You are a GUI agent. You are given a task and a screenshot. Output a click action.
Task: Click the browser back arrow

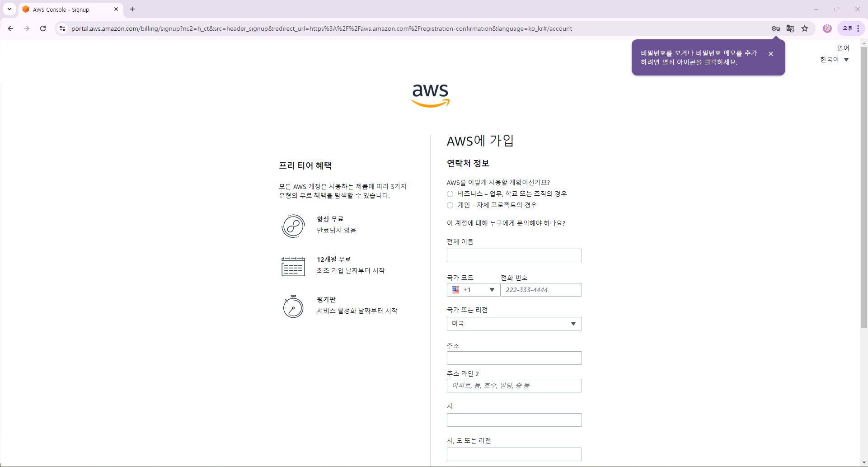10,28
